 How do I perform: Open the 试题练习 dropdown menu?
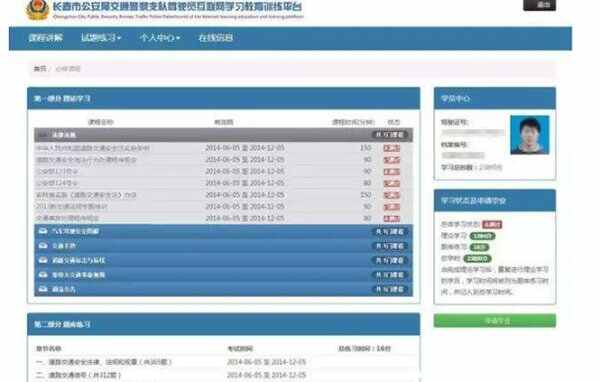point(101,38)
